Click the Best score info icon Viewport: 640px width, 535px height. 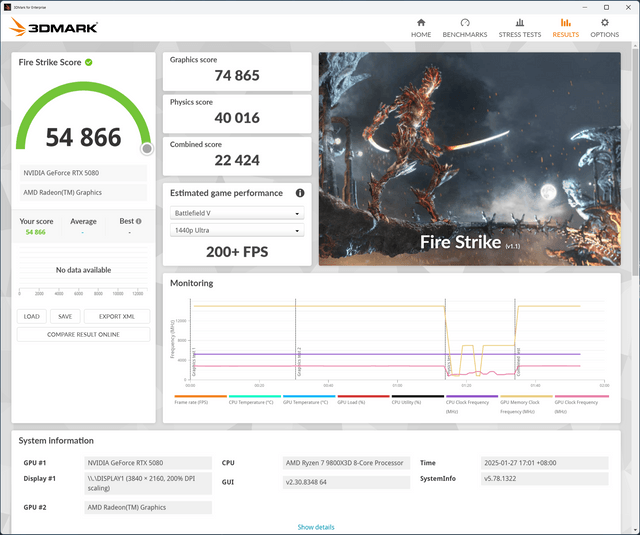coord(138,221)
